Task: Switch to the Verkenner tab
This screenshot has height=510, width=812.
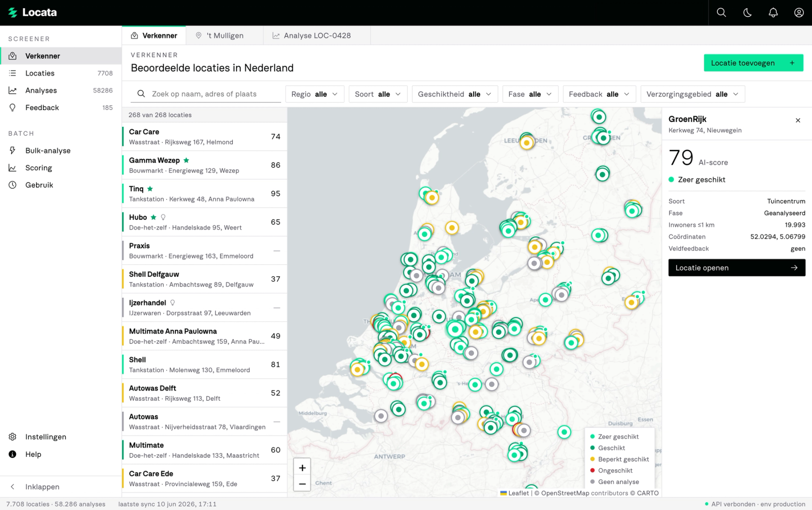Action: pos(154,35)
